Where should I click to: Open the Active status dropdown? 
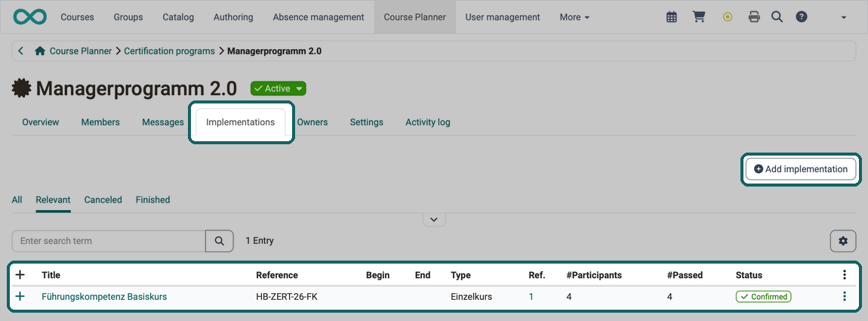(279, 88)
